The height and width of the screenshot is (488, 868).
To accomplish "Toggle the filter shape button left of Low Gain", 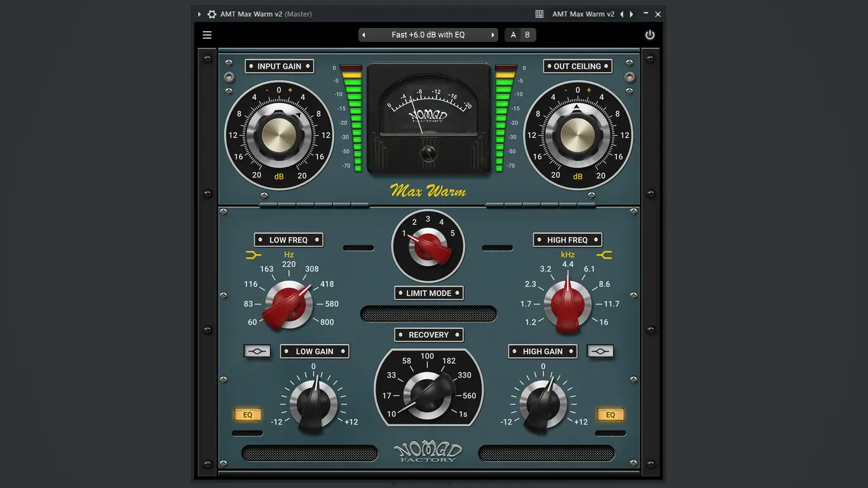I will 257,351.
